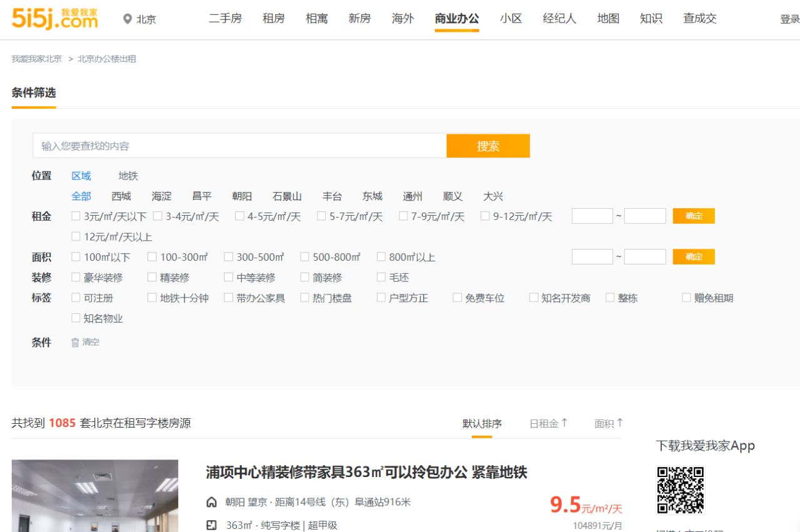Image resolution: width=800 pixels, height=532 pixels.
Task: Check the 100㎡以下 area option
Action: click(x=76, y=256)
